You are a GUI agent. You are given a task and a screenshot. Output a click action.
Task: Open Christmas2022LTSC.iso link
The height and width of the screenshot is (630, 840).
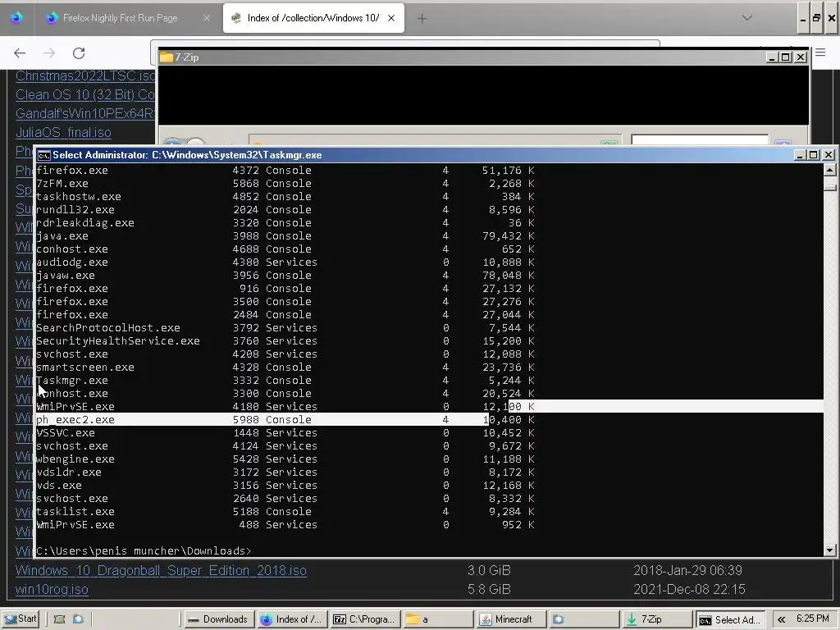click(x=85, y=75)
